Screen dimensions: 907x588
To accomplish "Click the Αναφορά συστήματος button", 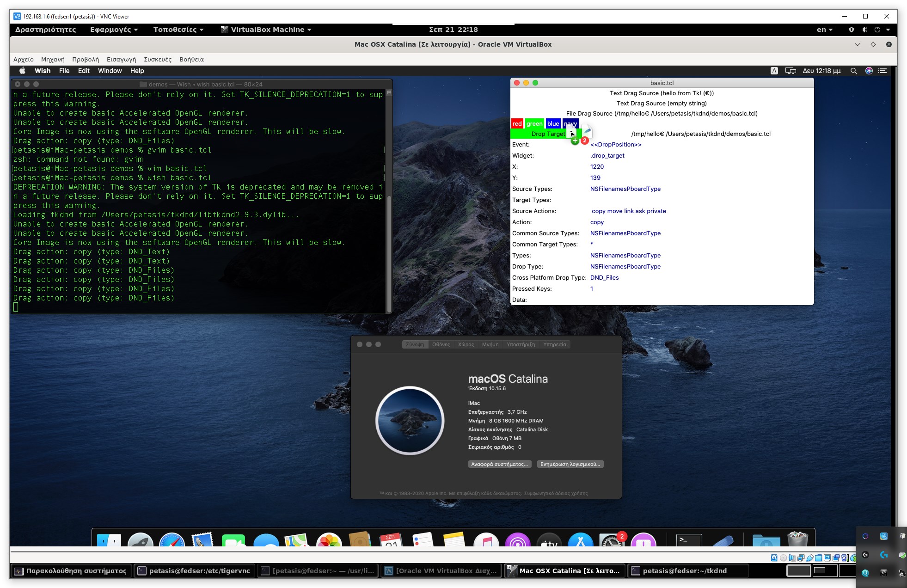I will tap(499, 464).
